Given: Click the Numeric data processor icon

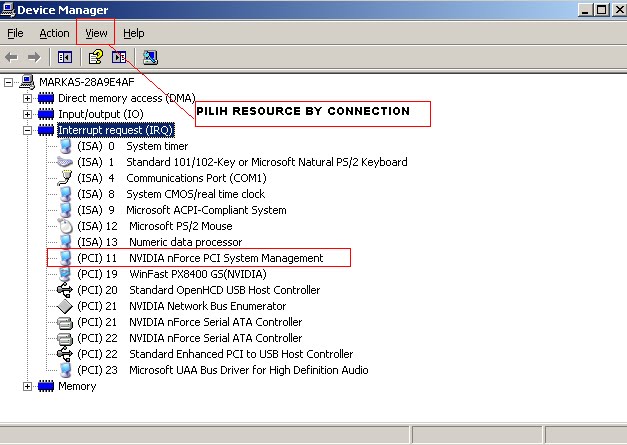Looking at the screenshot, I should coord(65,242).
